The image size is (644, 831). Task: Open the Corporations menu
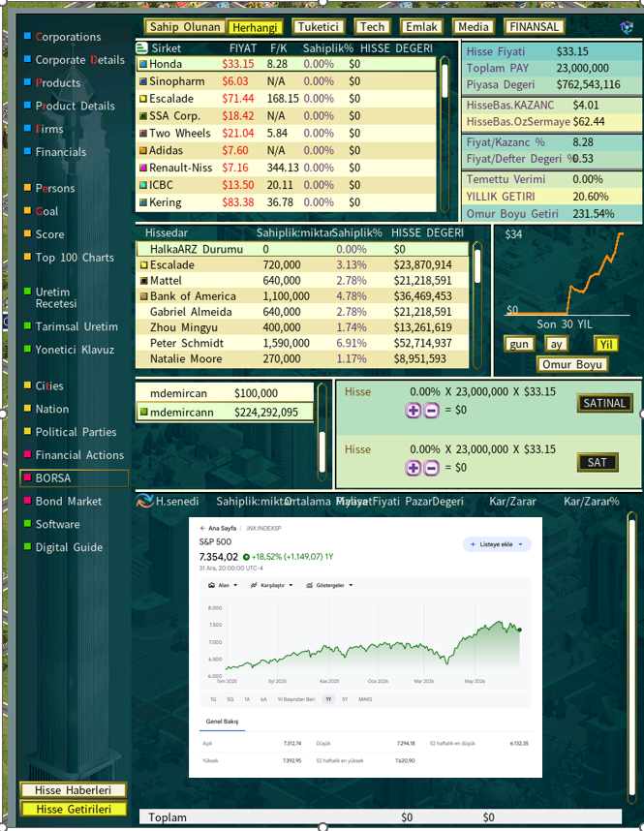point(68,37)
